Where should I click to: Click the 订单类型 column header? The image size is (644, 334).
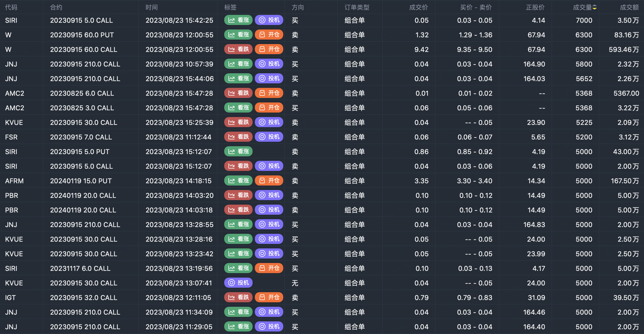coord(357,8)
